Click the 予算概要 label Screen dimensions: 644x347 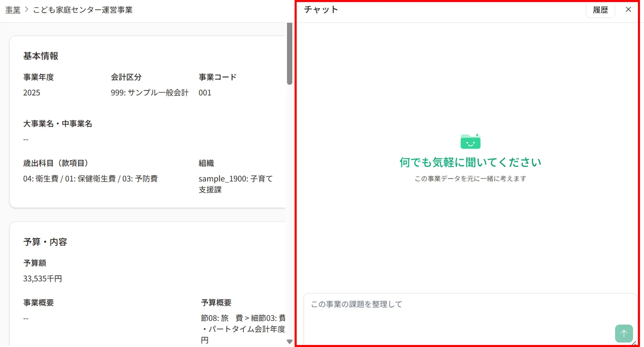[216, 303]
